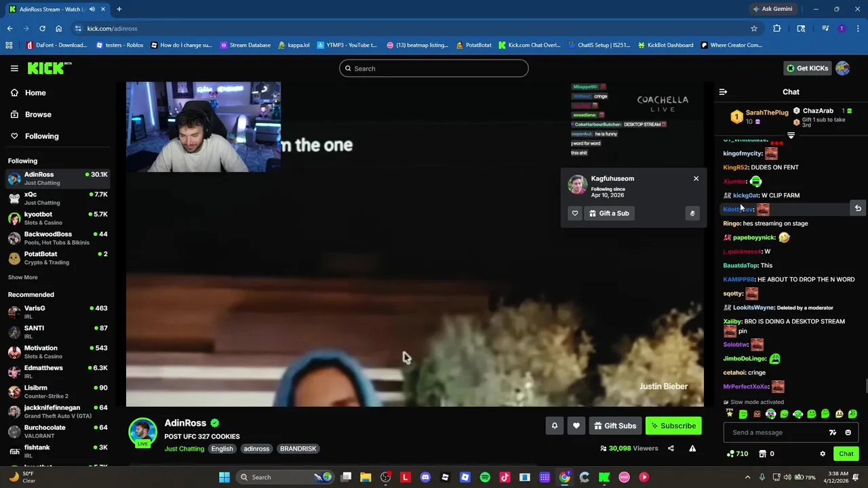Show hidden tray icons chevron
The image size is (868, 488).
tap(747, 477)
